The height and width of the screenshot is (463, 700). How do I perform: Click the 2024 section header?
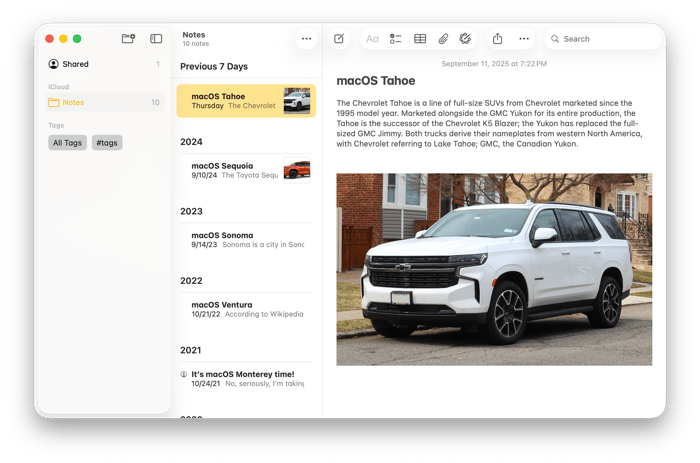point(192,142)
